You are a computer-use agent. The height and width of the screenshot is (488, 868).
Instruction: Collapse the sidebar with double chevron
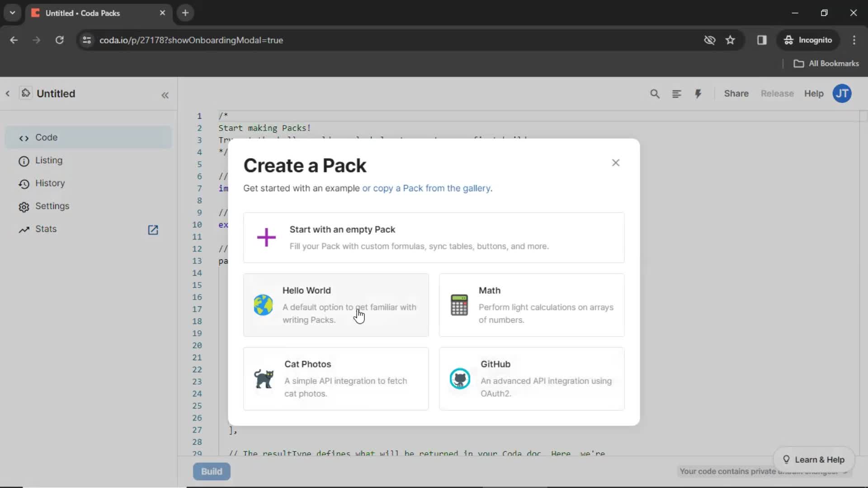(165, 95)
